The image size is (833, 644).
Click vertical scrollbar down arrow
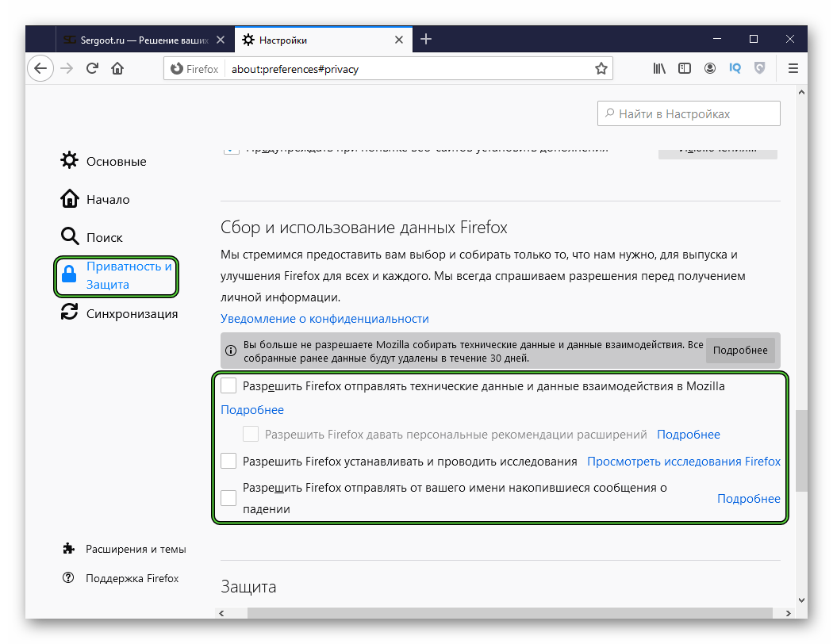[x=801, y=600]
